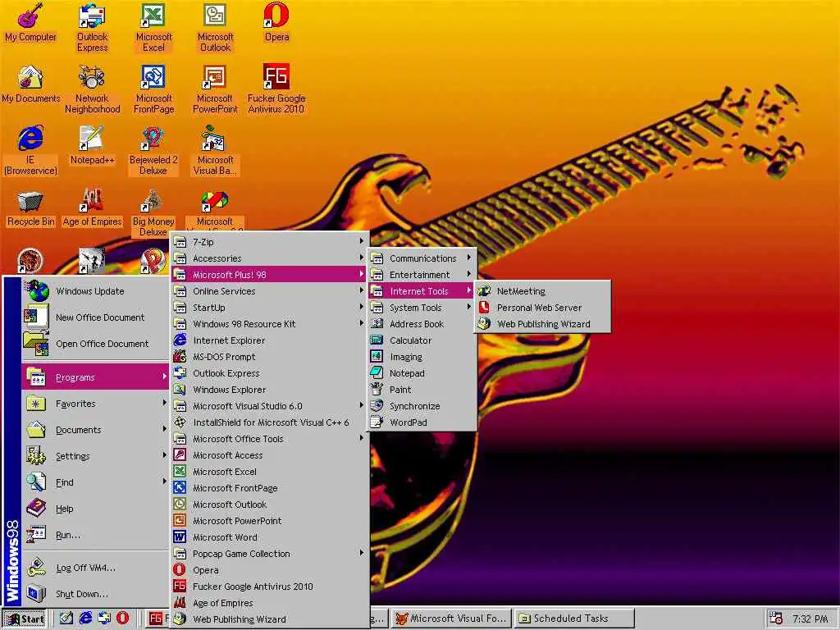Open WordPad from the submenu
The height and width of the screenshot is (630, 840).
(422, 422)
